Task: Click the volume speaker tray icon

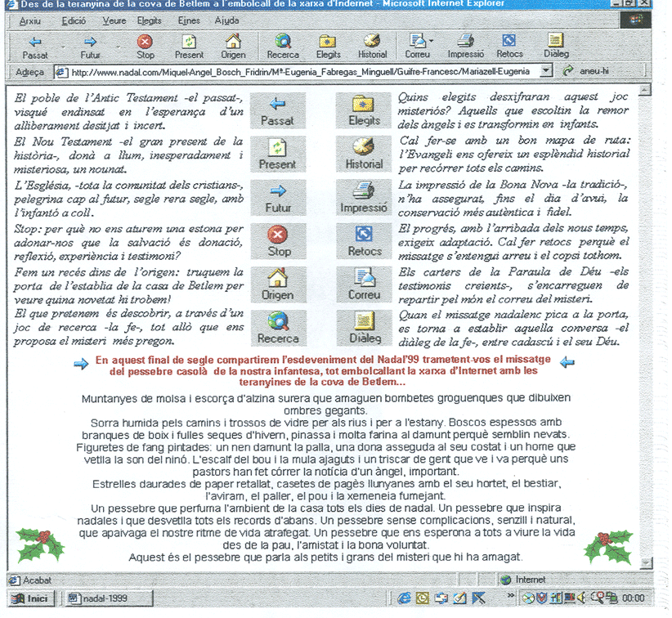Action: pos(581,598)
